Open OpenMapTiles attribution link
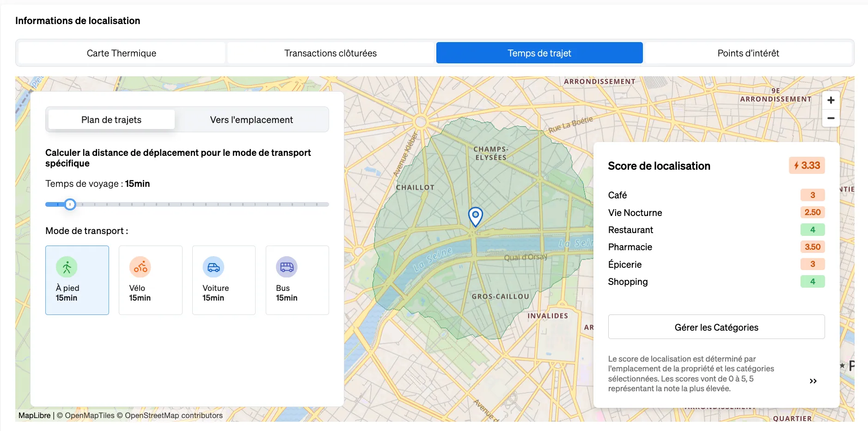 [86, 415]
